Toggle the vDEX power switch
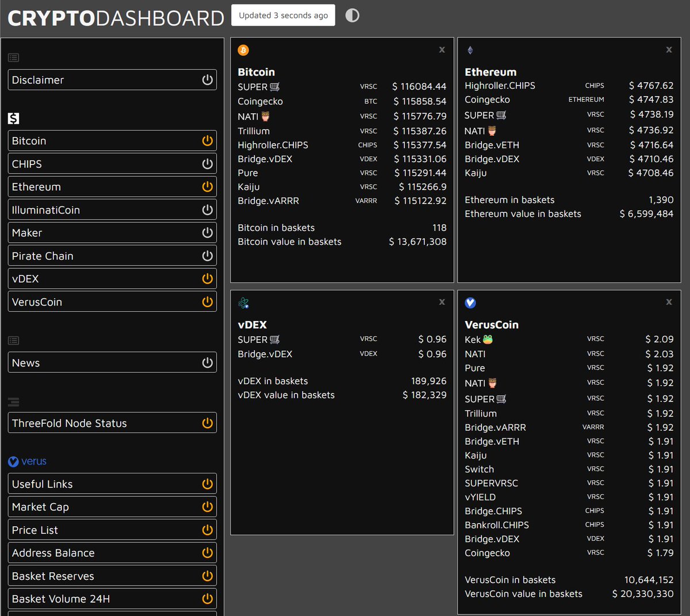Viewport: 690px width, 616px height. coord(208,279)
